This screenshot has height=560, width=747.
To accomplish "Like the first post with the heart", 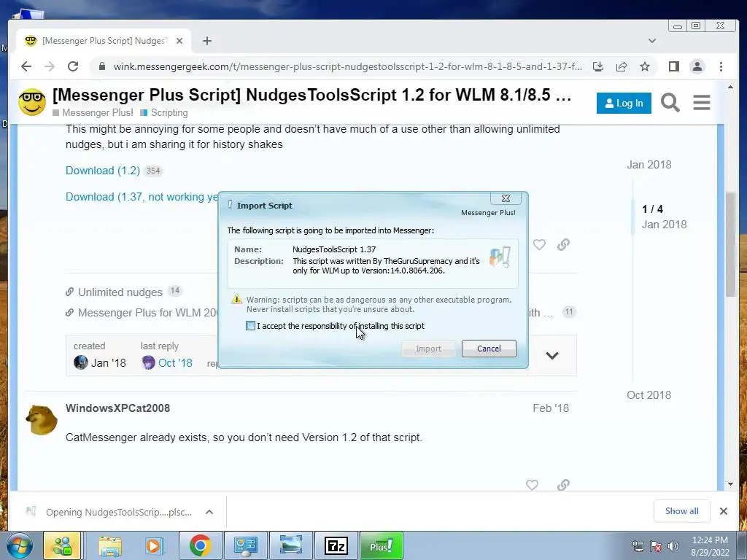I will click(x=539, y=245).
